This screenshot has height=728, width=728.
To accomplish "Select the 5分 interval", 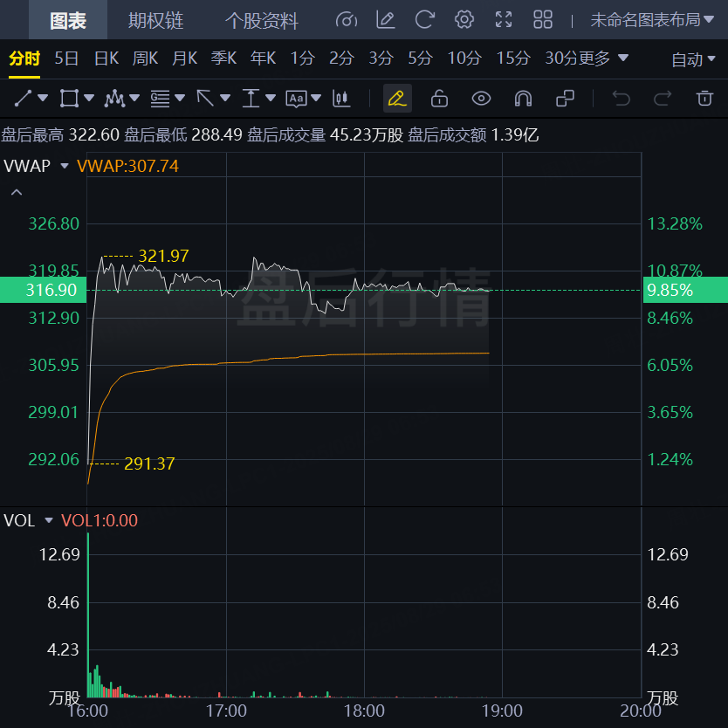I will pyautogui.click(x=420, y=58).
